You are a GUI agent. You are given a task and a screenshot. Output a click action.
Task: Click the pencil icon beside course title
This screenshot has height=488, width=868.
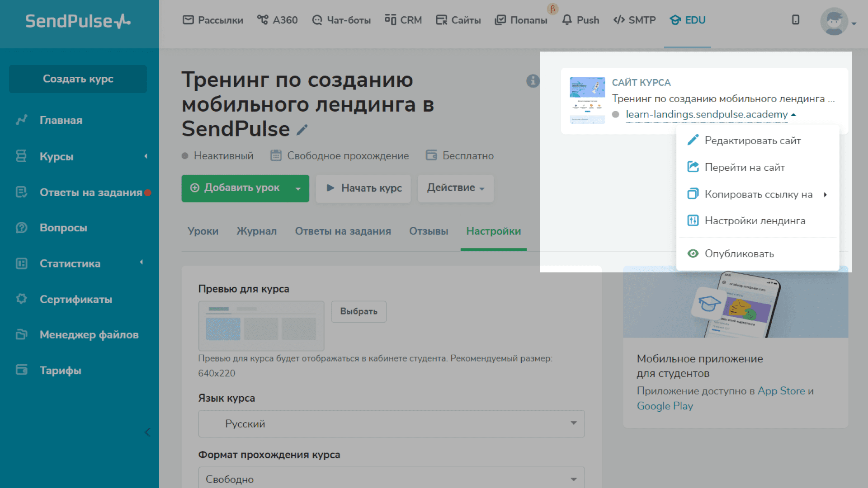(302, 130)
